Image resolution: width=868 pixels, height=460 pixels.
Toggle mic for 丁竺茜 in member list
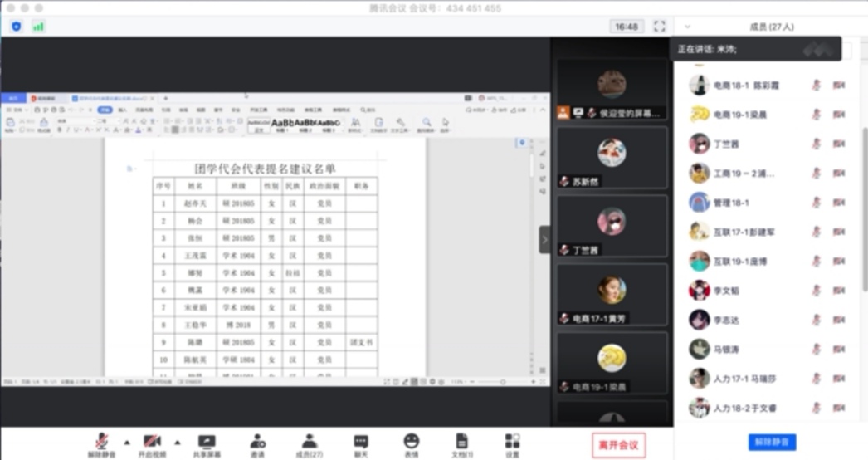[816, 144]
